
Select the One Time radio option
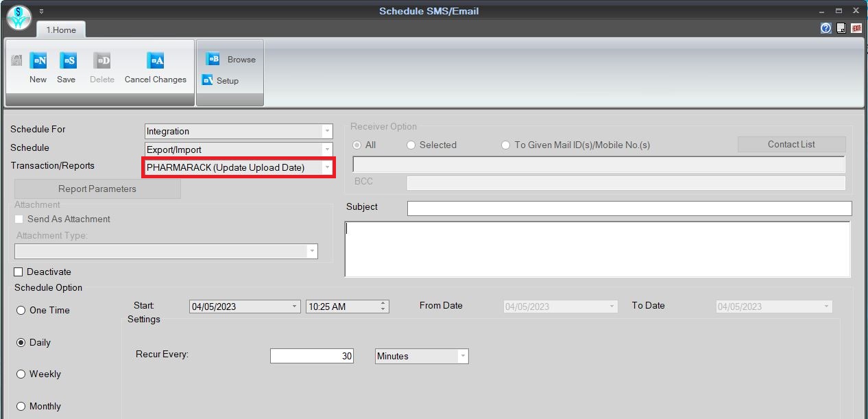21,311
